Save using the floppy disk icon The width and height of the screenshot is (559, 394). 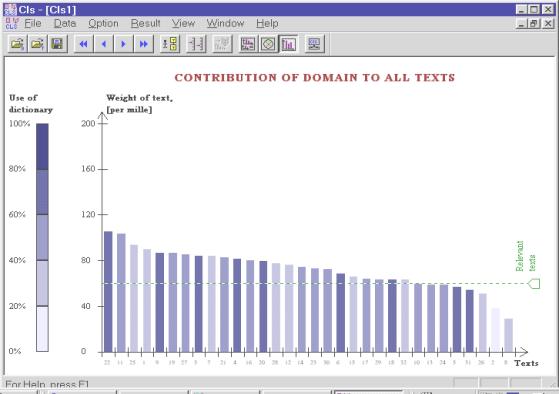(x=57, y=44)
